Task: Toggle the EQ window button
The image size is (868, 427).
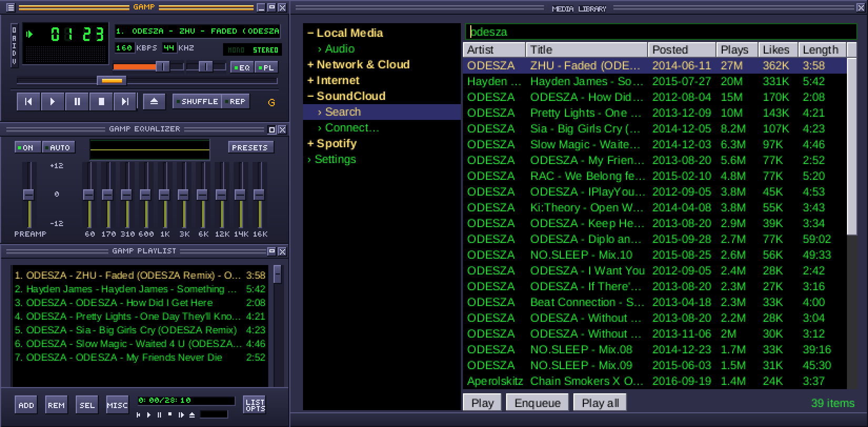Action: tap(242, 67)
